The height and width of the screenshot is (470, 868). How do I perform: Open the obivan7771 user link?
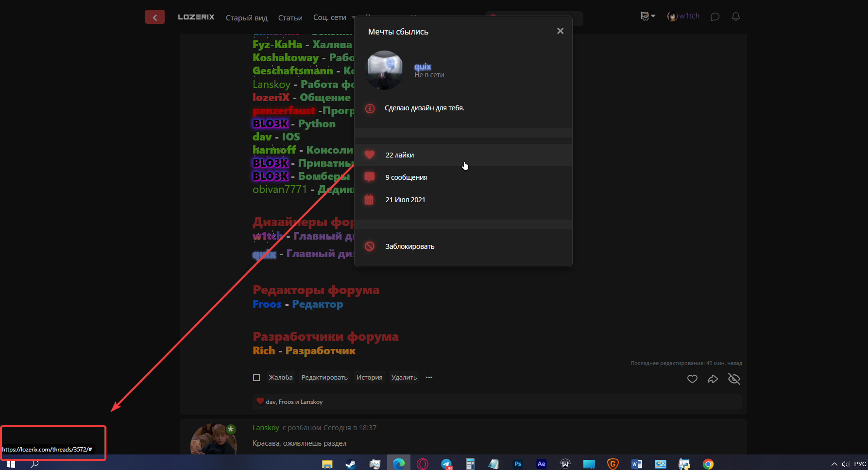(x=280, y=190)
